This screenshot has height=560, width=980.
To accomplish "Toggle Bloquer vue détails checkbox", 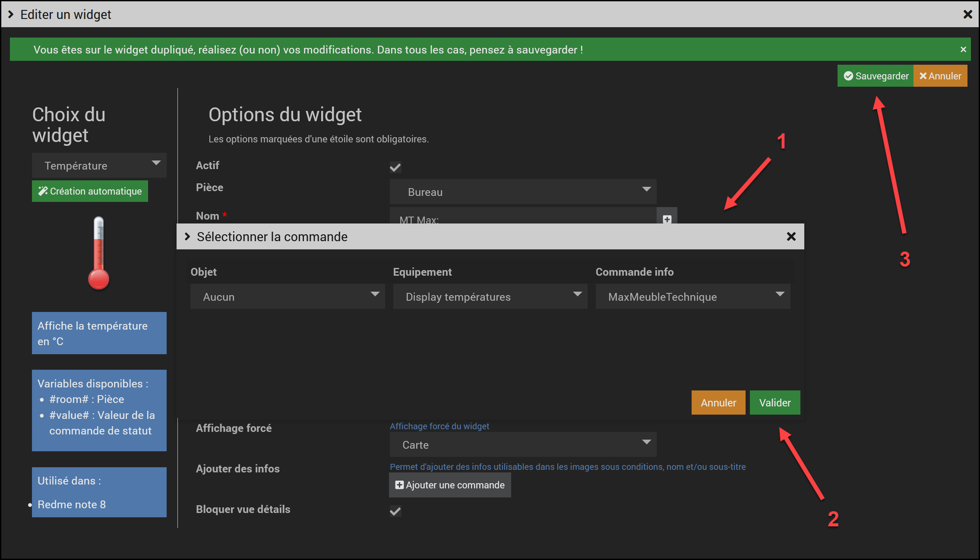I will coord(395,511).
